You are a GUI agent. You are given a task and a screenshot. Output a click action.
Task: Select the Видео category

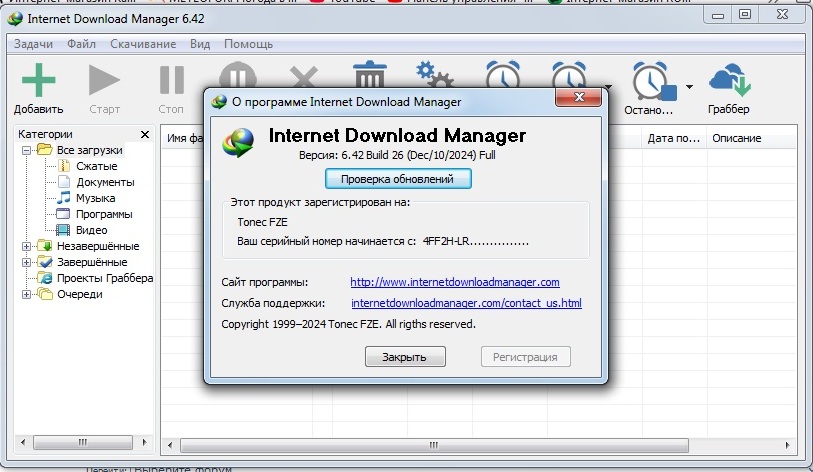click(91, 230)
